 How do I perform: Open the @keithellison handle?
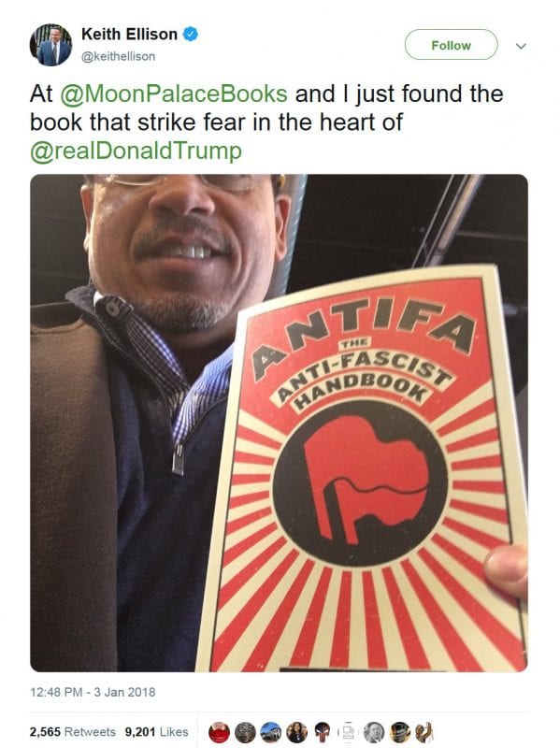coord(119,56)
